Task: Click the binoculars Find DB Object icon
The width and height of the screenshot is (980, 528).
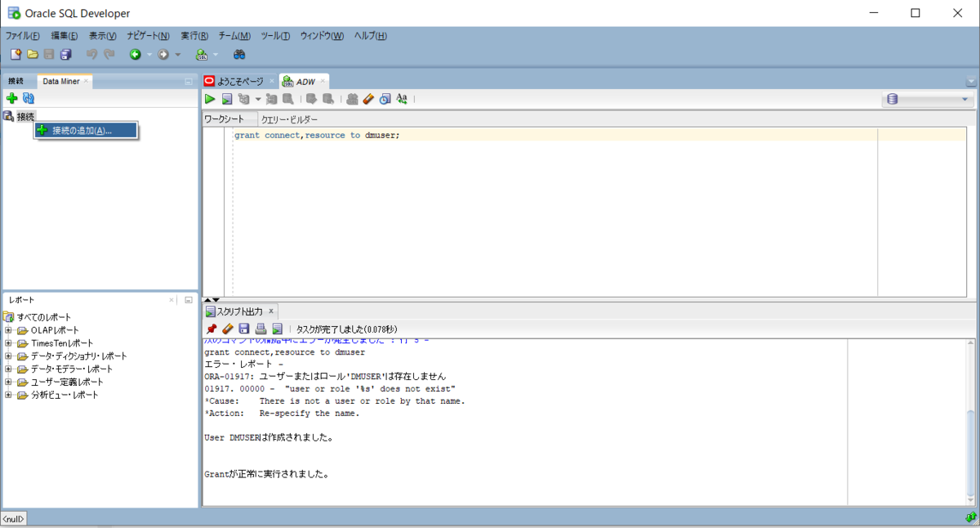Action: (240, 54)
